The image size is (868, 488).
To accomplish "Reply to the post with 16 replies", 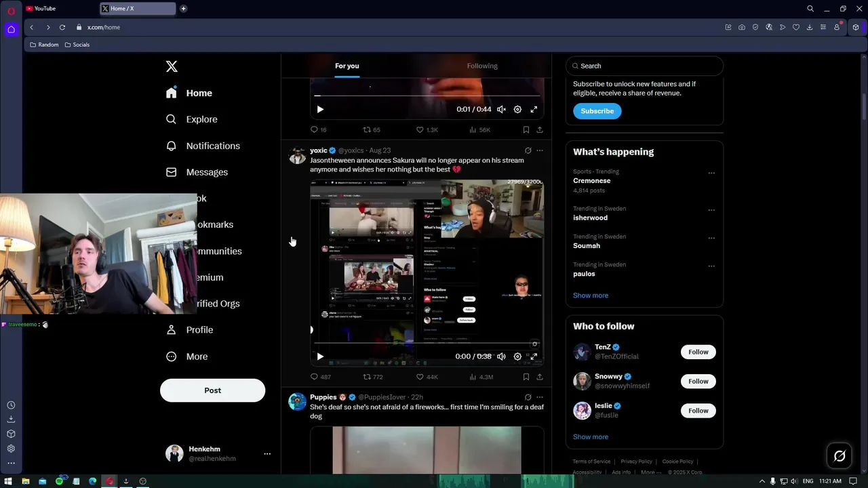I will coord(318,129).
